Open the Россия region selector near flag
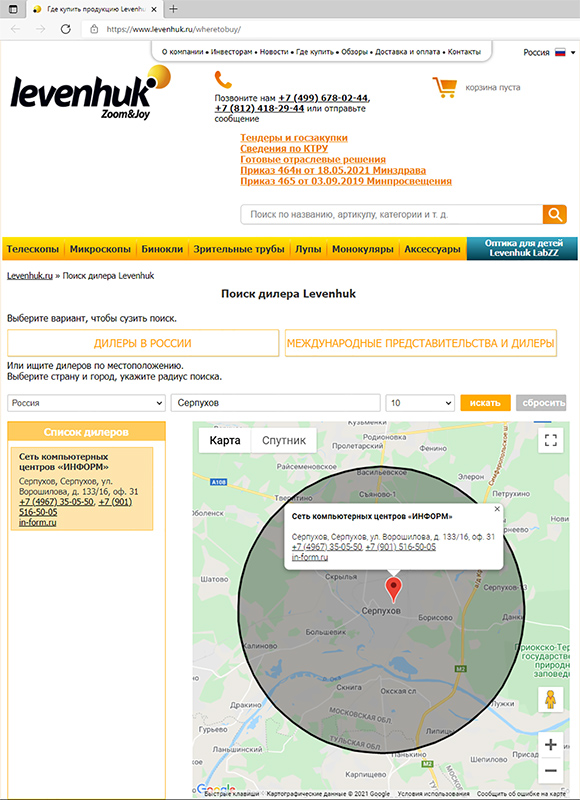This screenshot has width=580, height=800. pyautogui.click(x=549, y=53)
